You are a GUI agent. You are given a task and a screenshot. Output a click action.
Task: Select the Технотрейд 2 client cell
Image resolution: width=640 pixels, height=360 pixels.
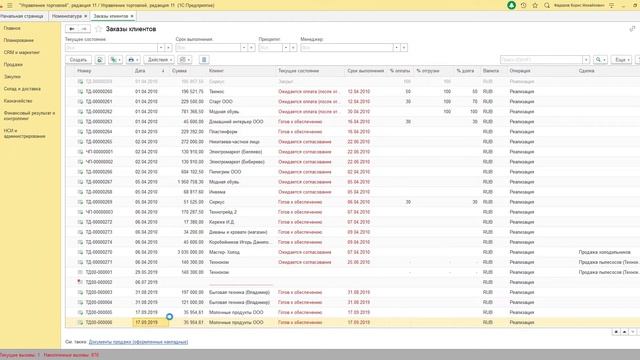(241, 212)
